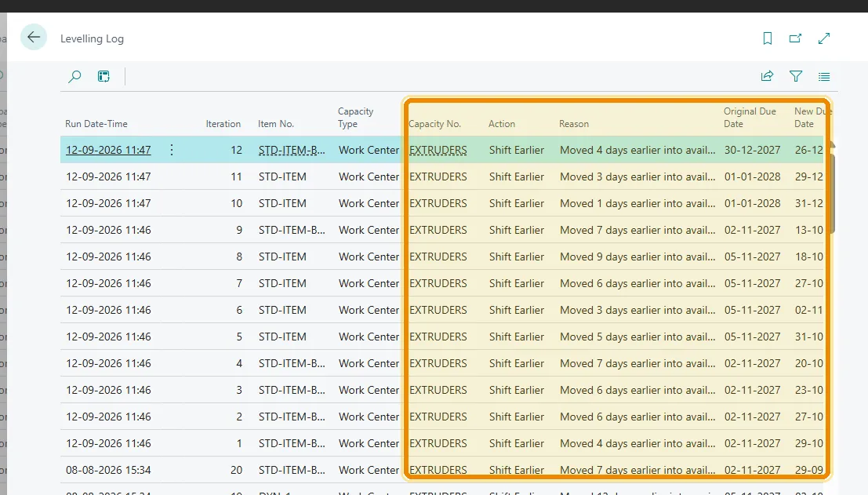Select original due date 30-12-2027
868x495 pixels.
point(752,150)
